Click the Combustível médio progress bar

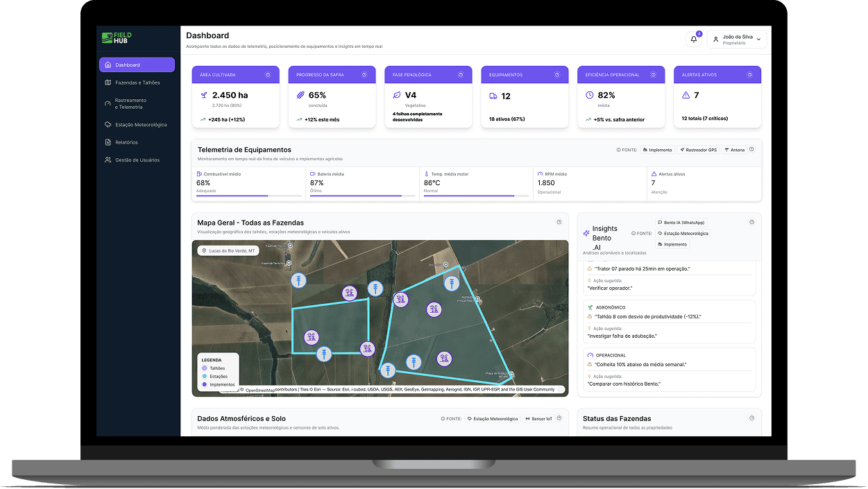[248, 195]
